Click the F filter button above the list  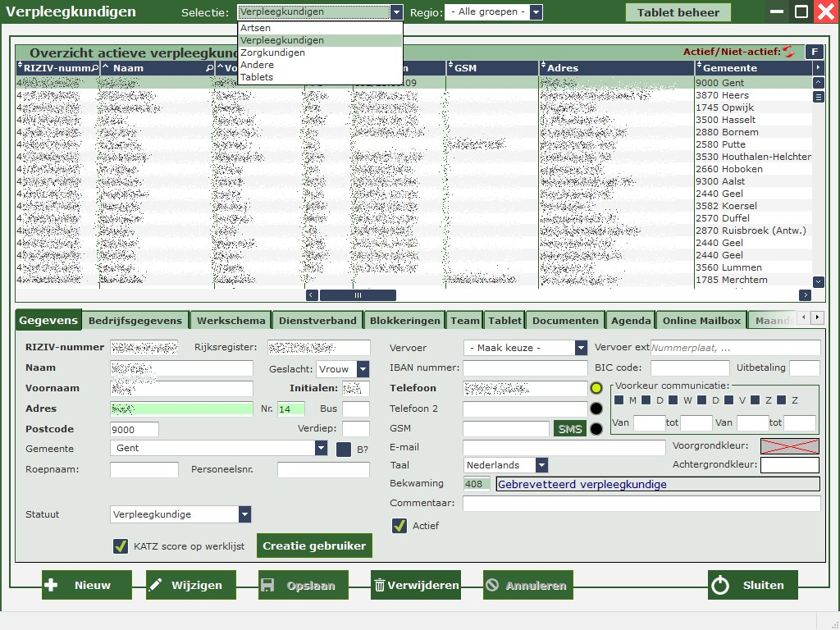[814, 52]
